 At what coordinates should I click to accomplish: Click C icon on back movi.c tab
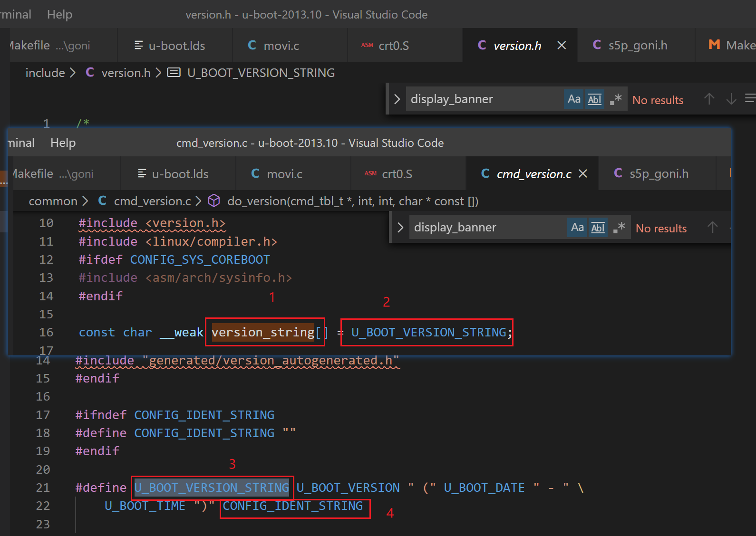(x=252, y=45)
